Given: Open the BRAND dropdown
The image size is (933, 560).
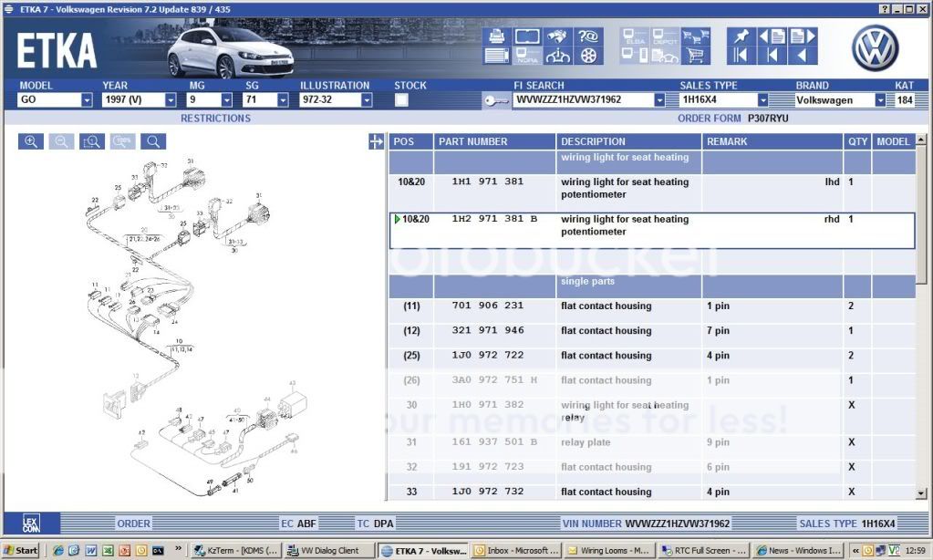Looking at the screenshot, I should [x=880, y=100].
